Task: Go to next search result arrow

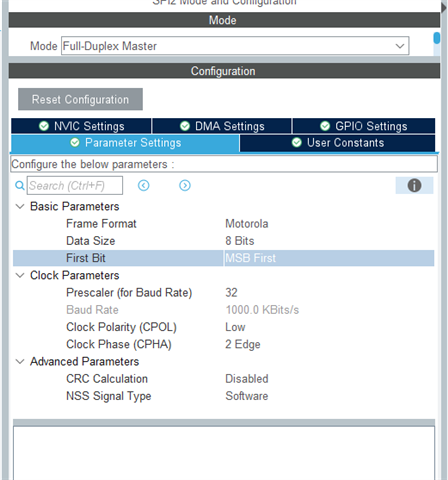Action: pos(185,185)
